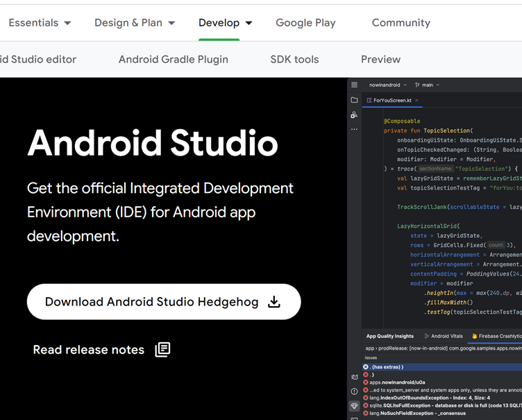Click the TopicSelection function name in code
Viewport: 522px width, 420px height.
pyautogui.click(x=446, y=131)
